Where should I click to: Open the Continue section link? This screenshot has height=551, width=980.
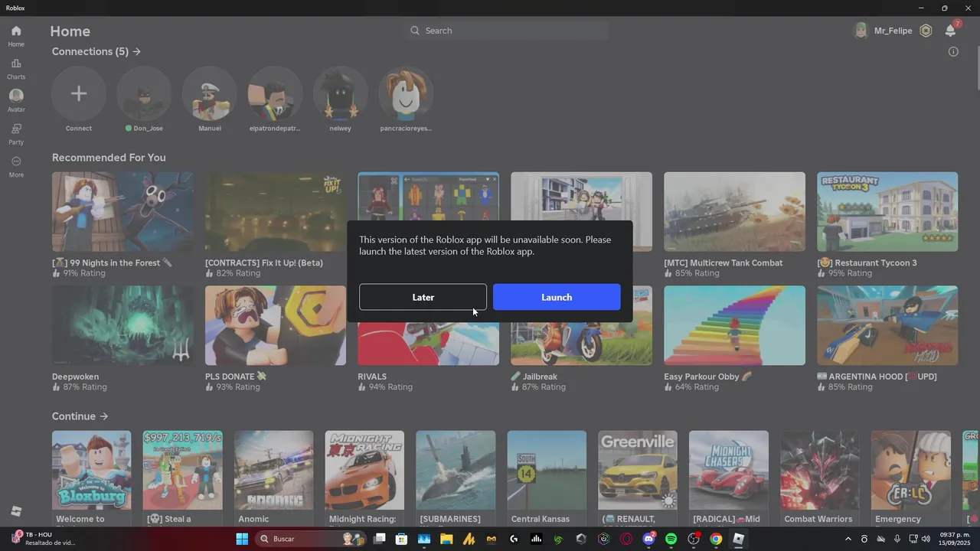(80, 416)
